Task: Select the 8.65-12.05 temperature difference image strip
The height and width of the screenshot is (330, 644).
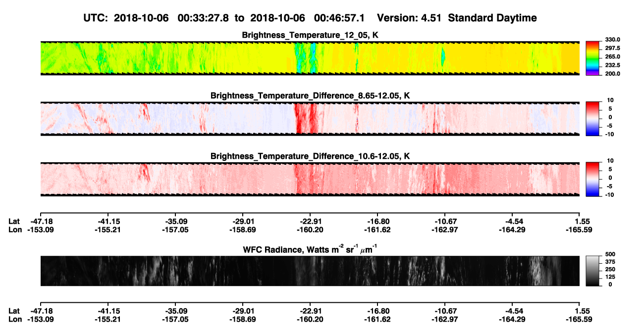Action: 310,119
